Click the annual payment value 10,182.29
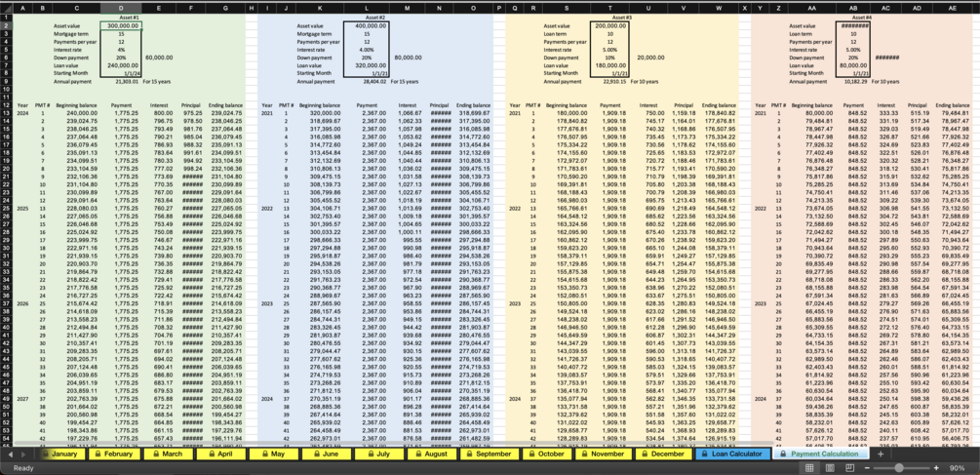Screen dimensions: 980x475 click(854, 81)
